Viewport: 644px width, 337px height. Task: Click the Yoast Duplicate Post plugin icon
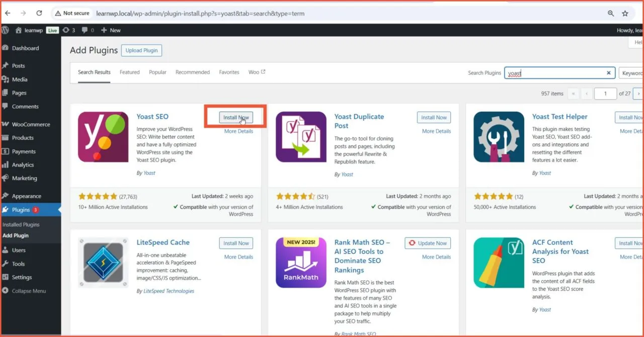(301, 137)
